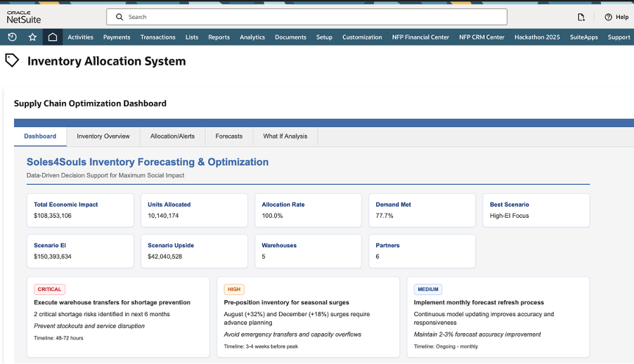
Task: Expand the Customization menu
Action: click(362, 37)
